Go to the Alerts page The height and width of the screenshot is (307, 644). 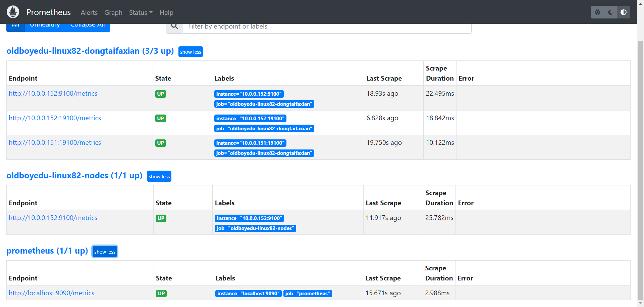coord(89,12)
